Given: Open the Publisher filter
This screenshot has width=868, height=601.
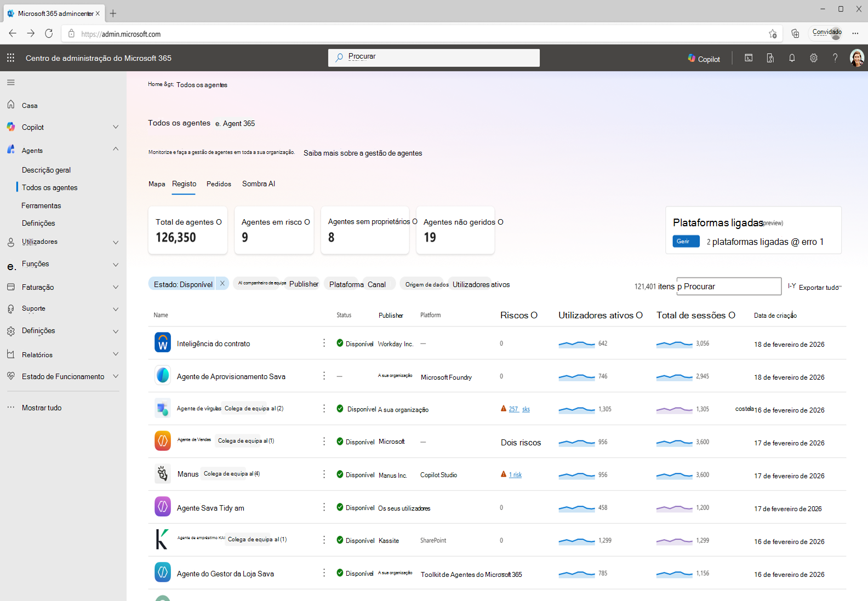Looking at the screenshot, I should tap(304, 284).
